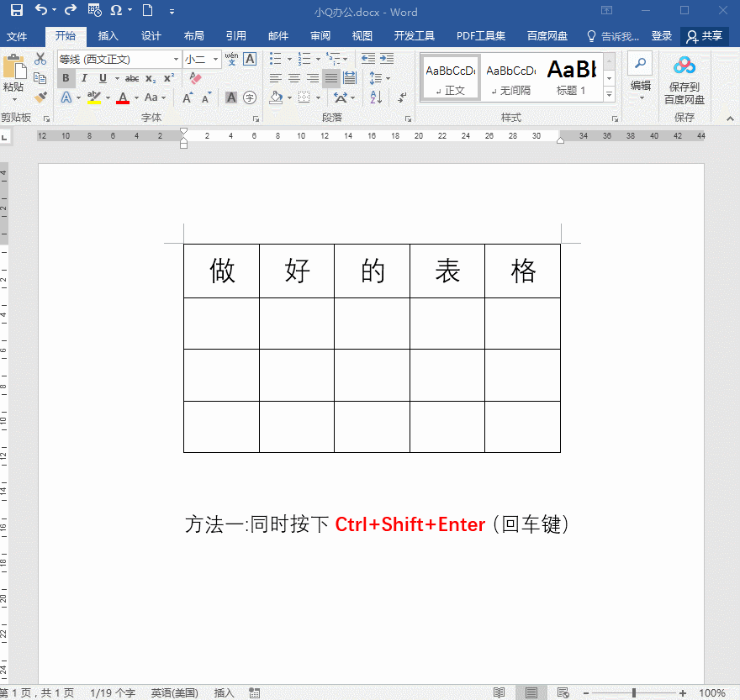Toggle Bold formatting
Image resolution: width=740 pixels, height=700 pixels.
[66, 78]
